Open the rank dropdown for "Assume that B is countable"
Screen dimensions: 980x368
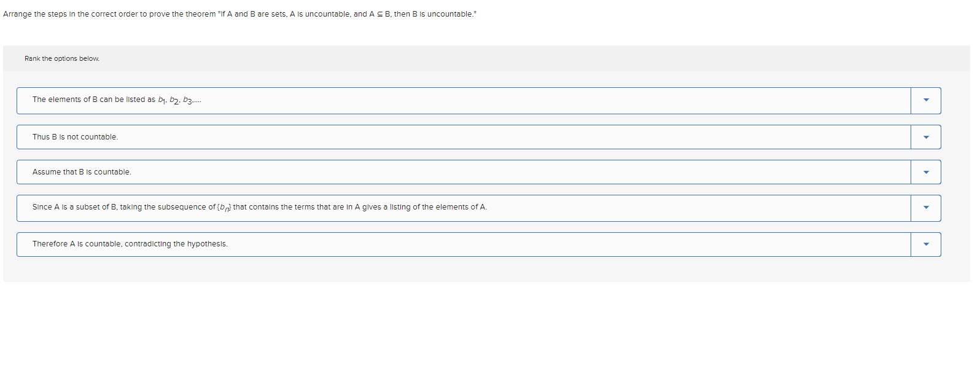coord(925,172)
